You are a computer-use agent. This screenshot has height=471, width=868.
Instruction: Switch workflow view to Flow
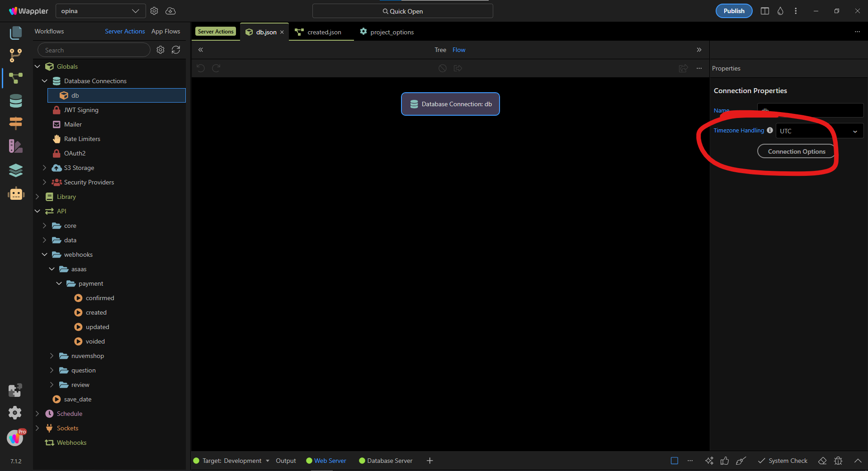coord(458,50)
